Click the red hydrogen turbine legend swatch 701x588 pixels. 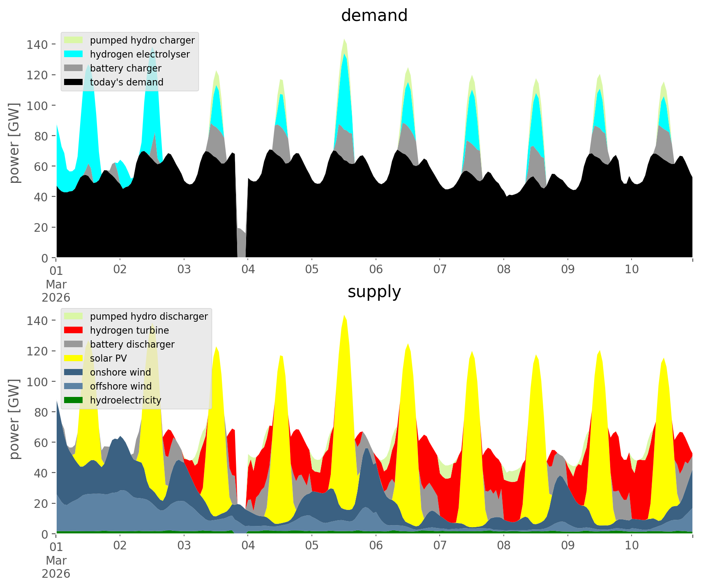tap(74, 330)
